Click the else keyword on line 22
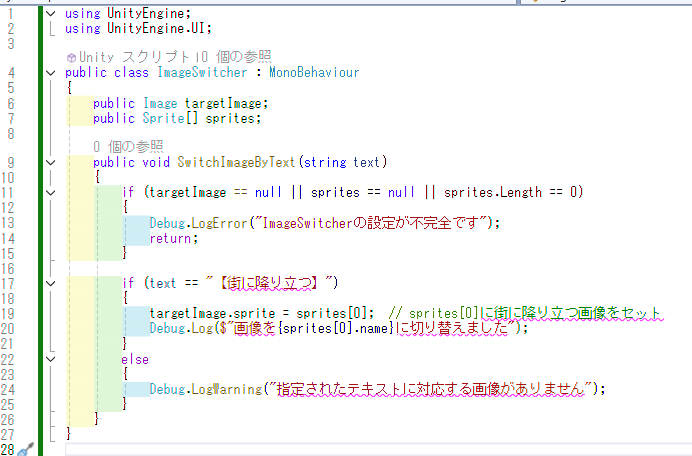The height and width of the screenshot is (456, 692). pyautogui.click(x=135, y=359)
